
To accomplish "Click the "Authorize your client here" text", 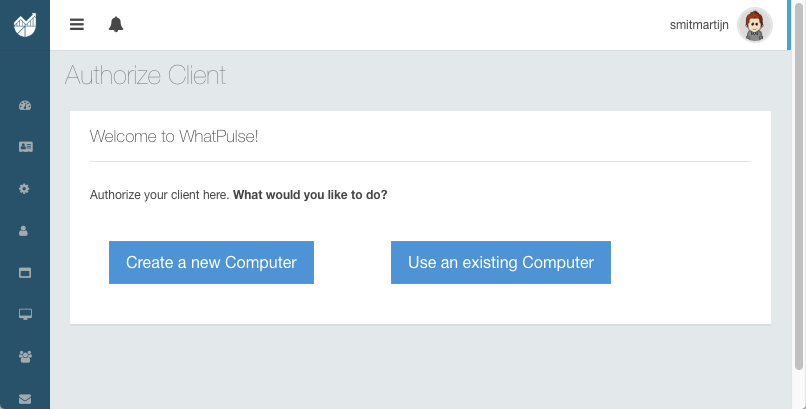I will (160, 195).
